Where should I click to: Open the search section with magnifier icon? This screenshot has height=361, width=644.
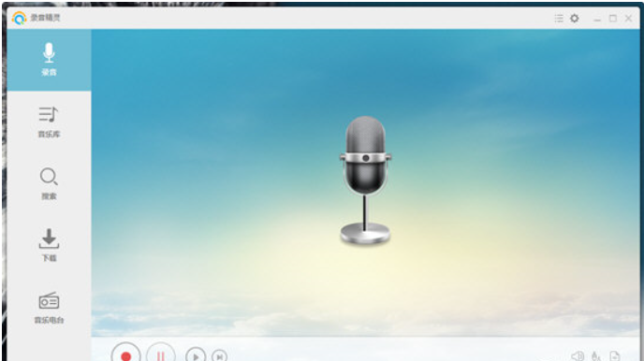pos(49,183)
